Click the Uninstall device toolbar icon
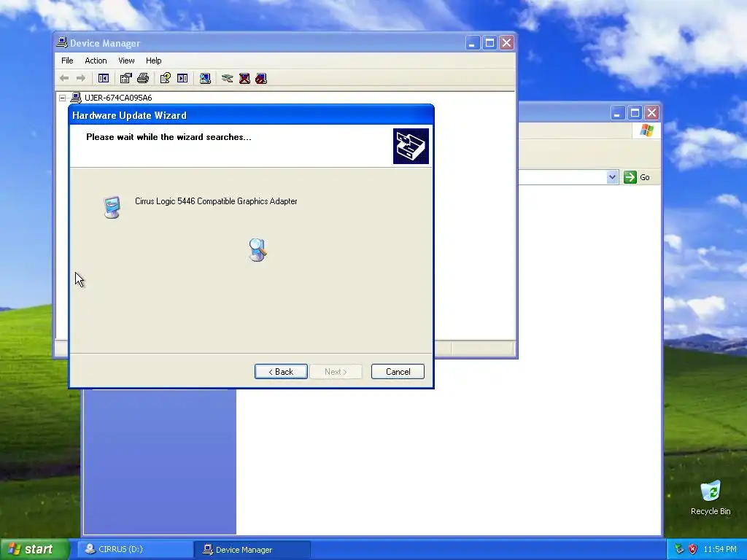The width and height of the screenshot is (747, 560). [x=244, y=78]
